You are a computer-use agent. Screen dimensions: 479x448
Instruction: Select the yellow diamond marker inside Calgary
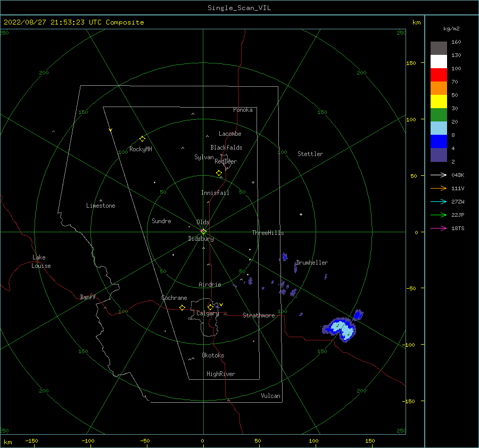[x=210, y=307]
